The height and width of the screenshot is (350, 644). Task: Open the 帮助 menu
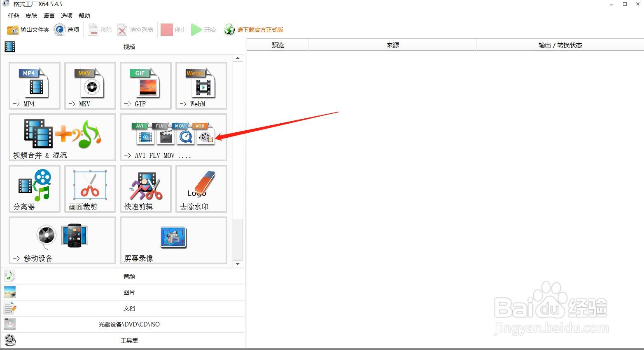coord(84,16)
